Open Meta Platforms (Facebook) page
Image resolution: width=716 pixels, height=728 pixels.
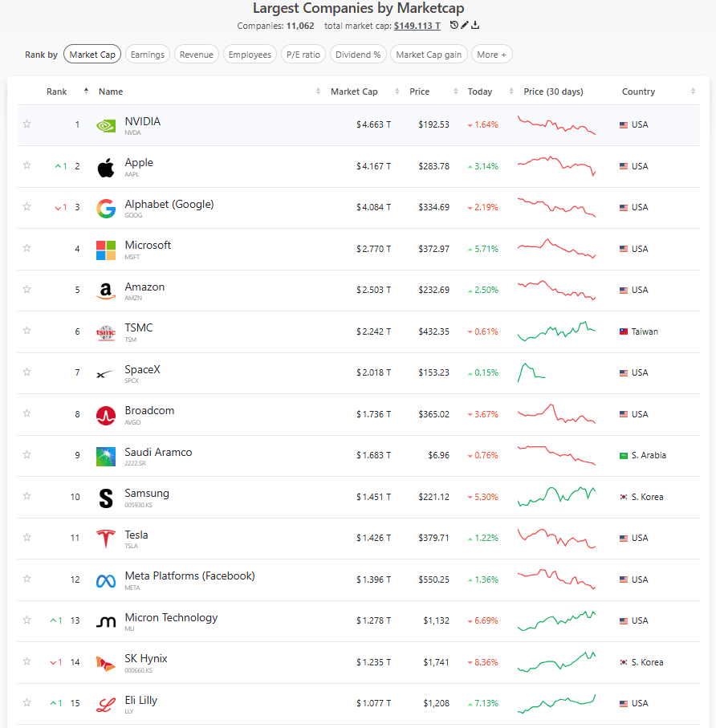[189, 576]
